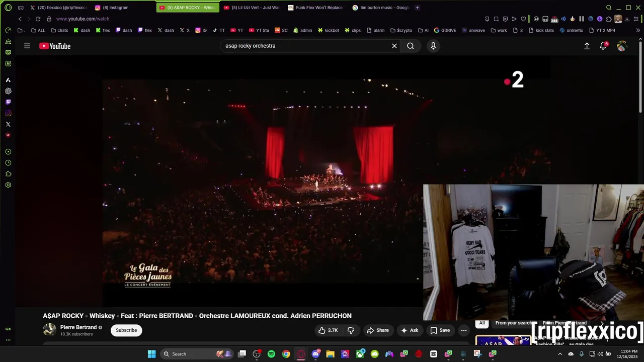Open the Pierre Bertrand channel avatar
Image resolution: width=644 pixels, height=362 pixels.
[x=49, y=330]
